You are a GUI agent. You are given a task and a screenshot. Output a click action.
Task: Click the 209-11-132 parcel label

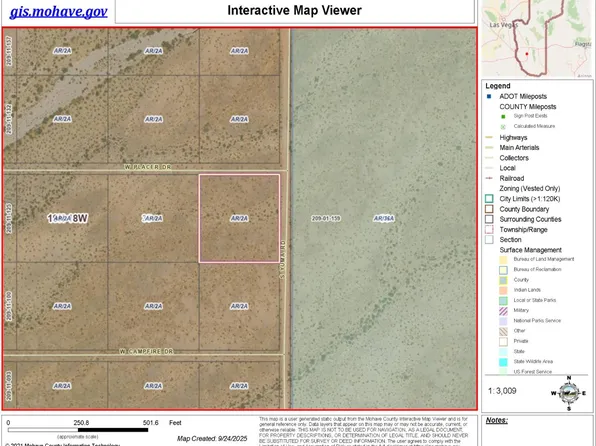pyautogui.click(x=9, y=119)
